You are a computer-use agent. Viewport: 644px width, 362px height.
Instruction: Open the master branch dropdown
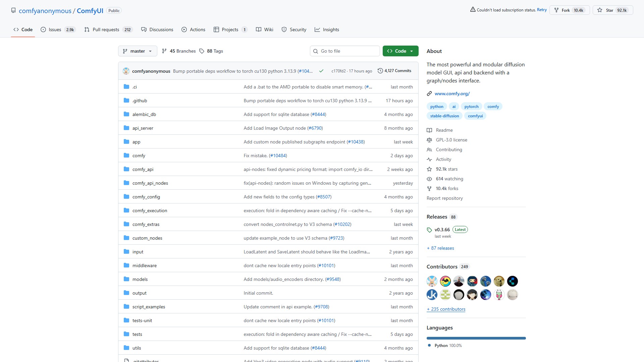click(x=138, y=51)
